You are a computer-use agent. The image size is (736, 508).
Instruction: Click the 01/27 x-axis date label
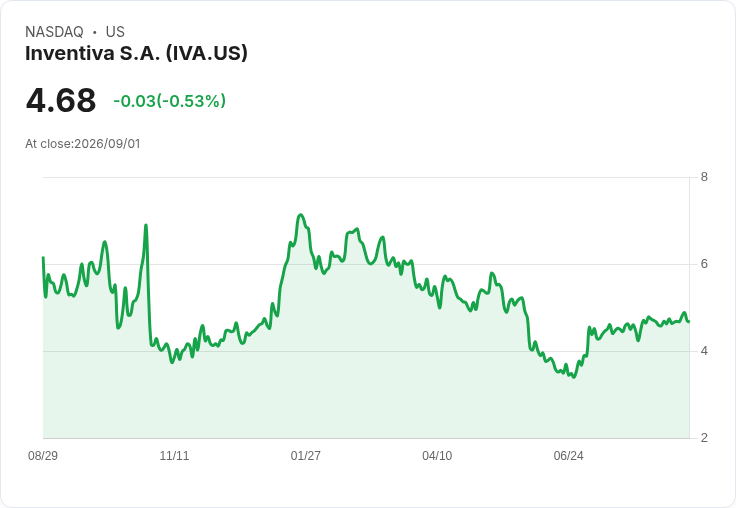coord(306,455)
